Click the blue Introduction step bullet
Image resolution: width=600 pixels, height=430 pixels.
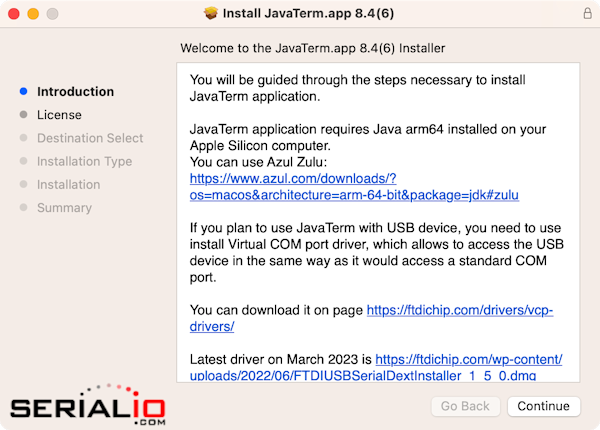pyautogui.click(x=23, y=91)
